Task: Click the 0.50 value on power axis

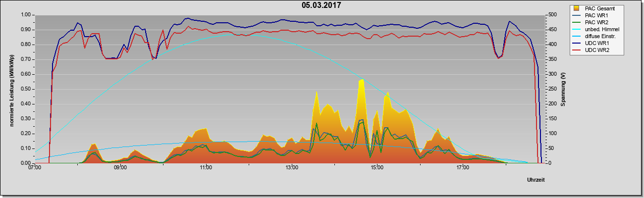Action: [25, 89]
